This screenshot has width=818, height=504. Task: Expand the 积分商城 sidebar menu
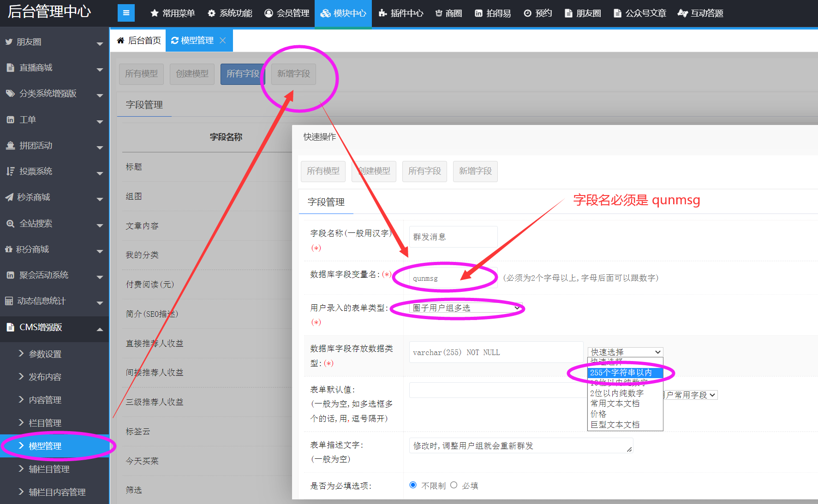pos(99,250)
